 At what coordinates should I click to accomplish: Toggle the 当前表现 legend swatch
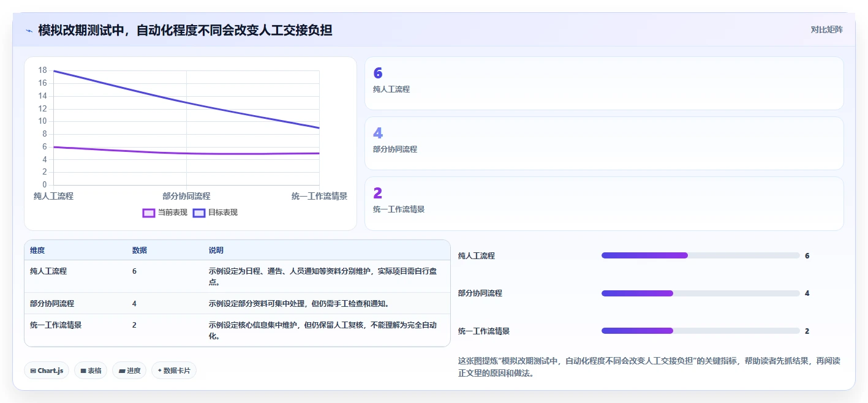click(x=149, y=213)
